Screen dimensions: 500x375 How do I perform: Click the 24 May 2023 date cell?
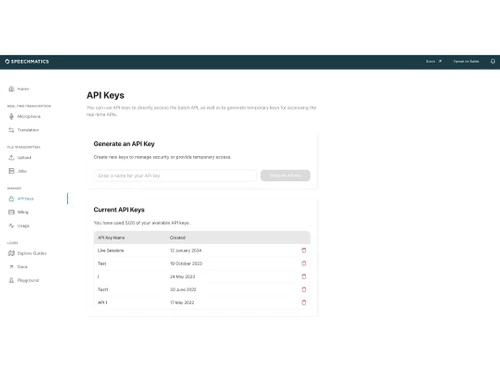coord(182,276)
